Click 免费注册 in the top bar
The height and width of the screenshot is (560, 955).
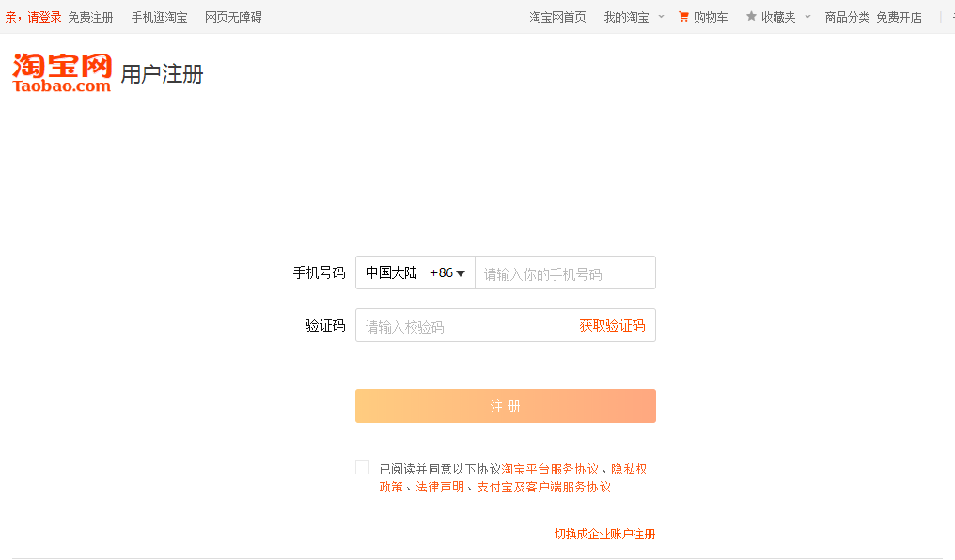[x=90, y=17]
